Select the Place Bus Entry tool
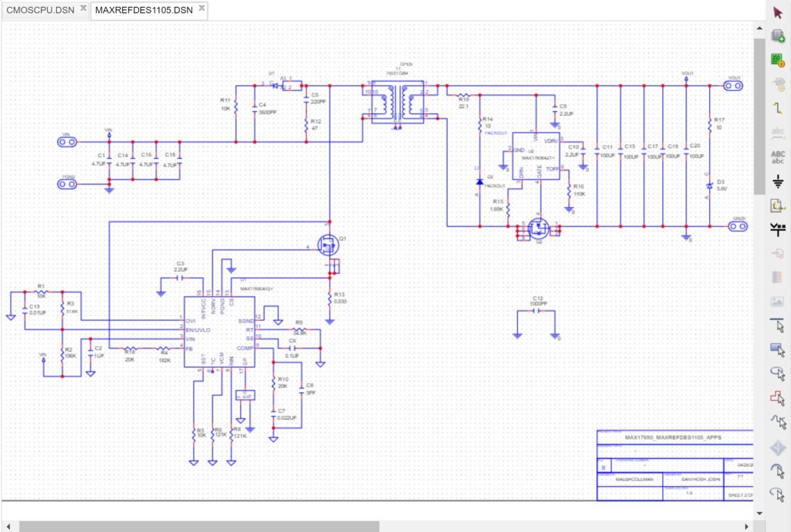The image size is (791, 532). tap(777, 229)
